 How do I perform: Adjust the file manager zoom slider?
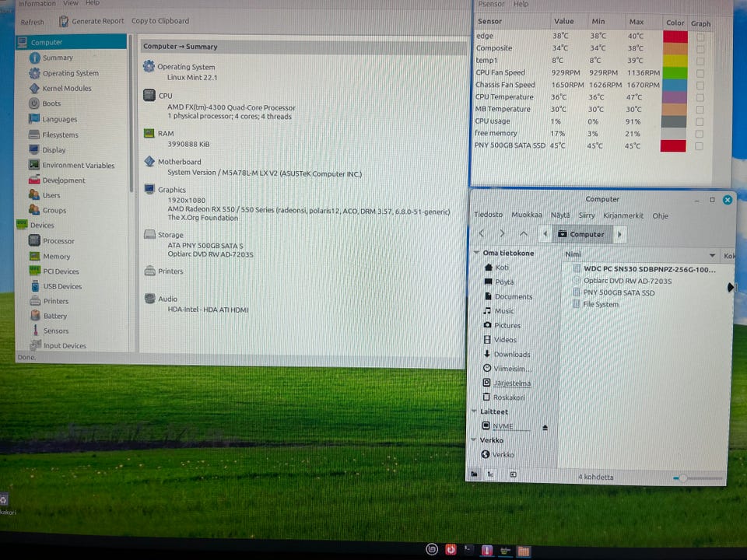click(x=683, y=478)
